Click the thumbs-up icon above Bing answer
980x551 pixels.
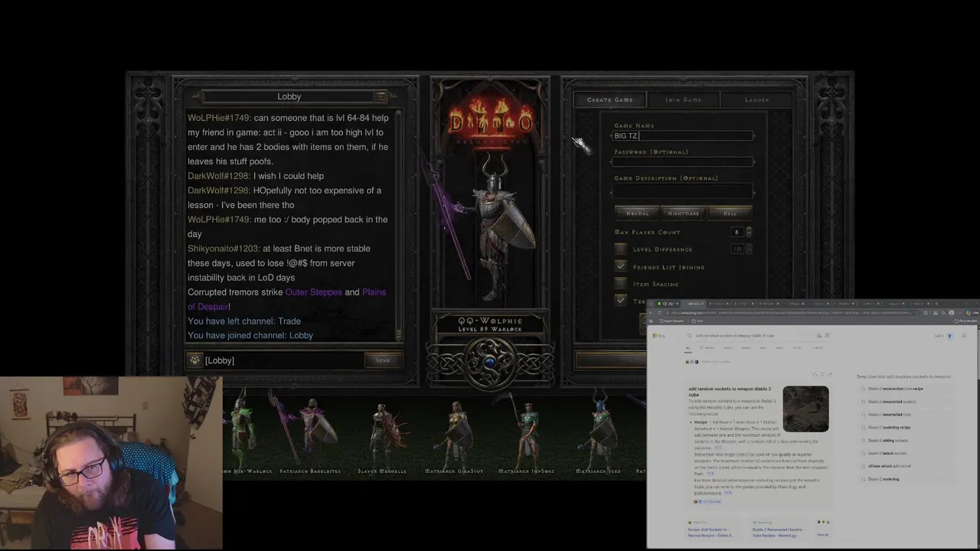click(x=815, y=374)
